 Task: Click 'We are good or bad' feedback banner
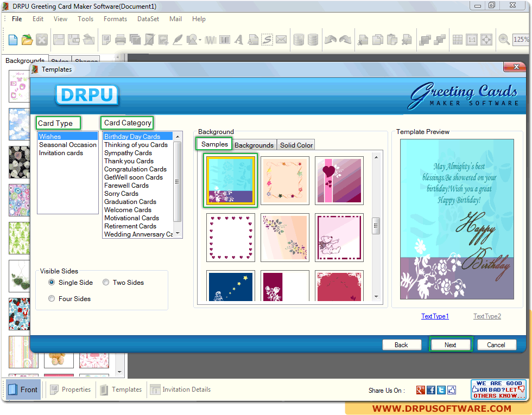tap(498, 390)
